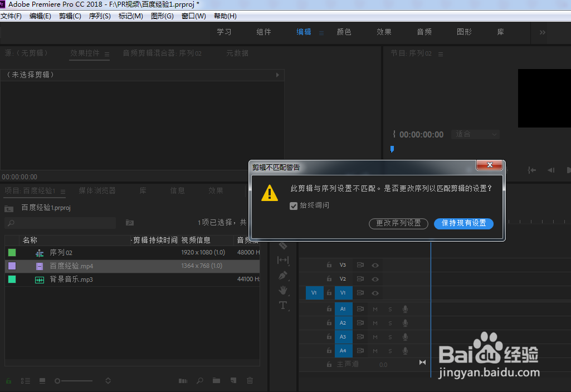Toggle sync lock on track V2

tap(360, 279)
